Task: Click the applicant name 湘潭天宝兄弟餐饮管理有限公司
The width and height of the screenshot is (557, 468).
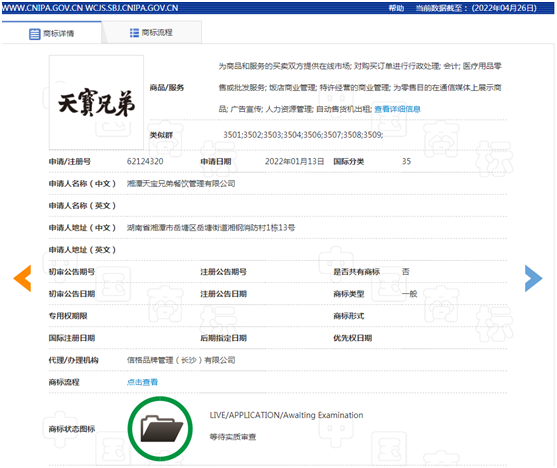Action: [181, 183]
